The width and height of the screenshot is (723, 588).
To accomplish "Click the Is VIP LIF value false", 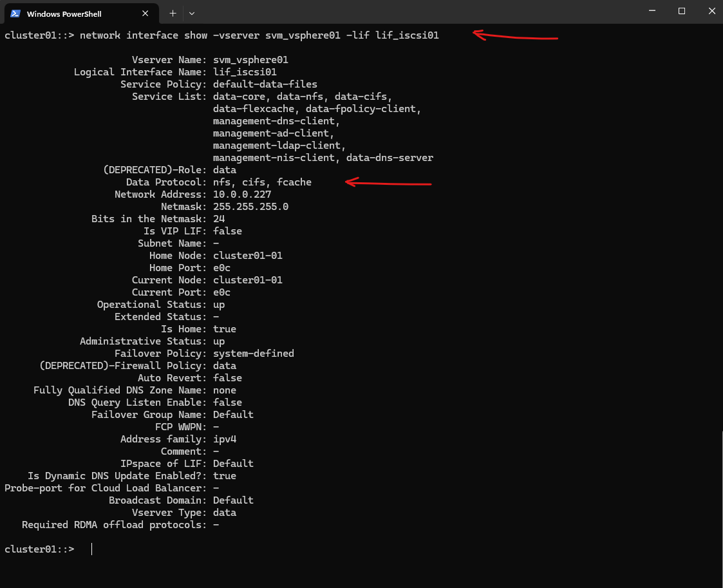I will 227,231.
